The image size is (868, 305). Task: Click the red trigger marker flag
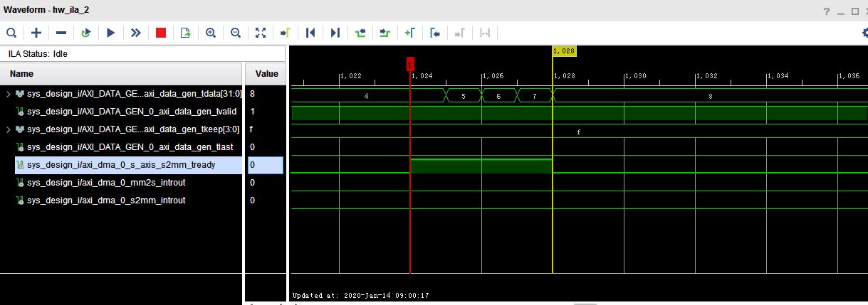click(410, 64)
